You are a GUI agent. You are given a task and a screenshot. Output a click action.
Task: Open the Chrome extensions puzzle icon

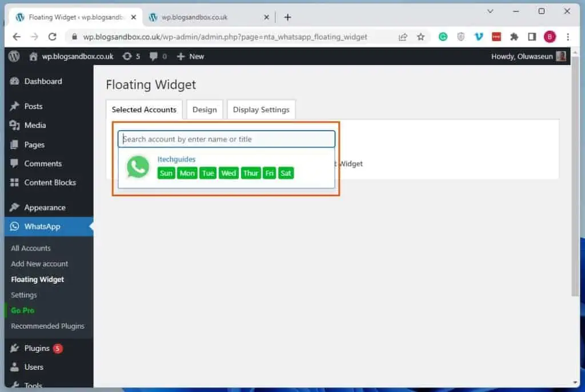pos(514,37)
